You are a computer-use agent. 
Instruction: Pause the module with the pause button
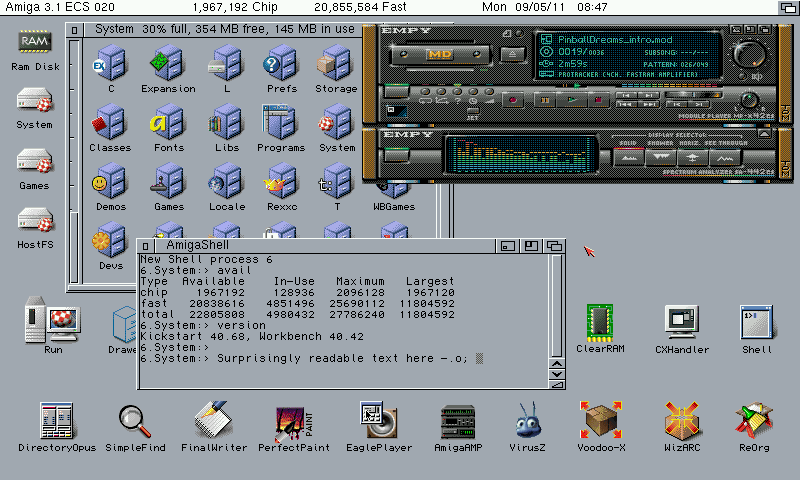544,99
